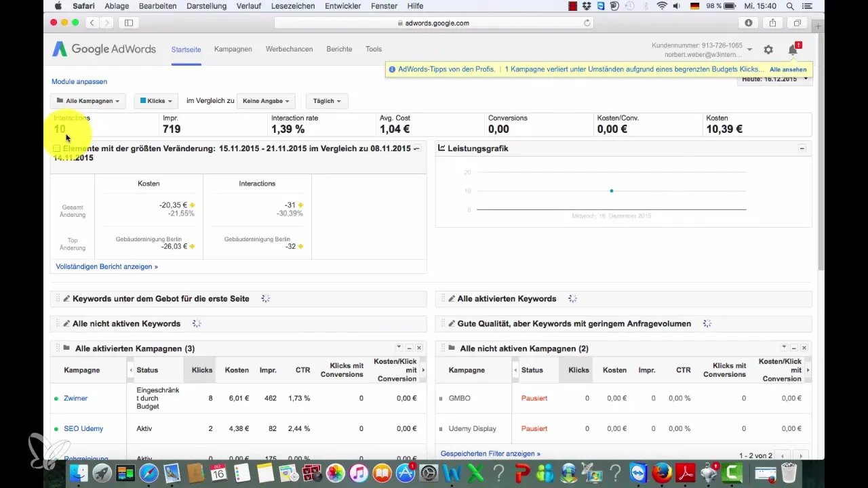Minimize 'Alle aktivierten Kampagnen' panel

(x=410, y=348)
